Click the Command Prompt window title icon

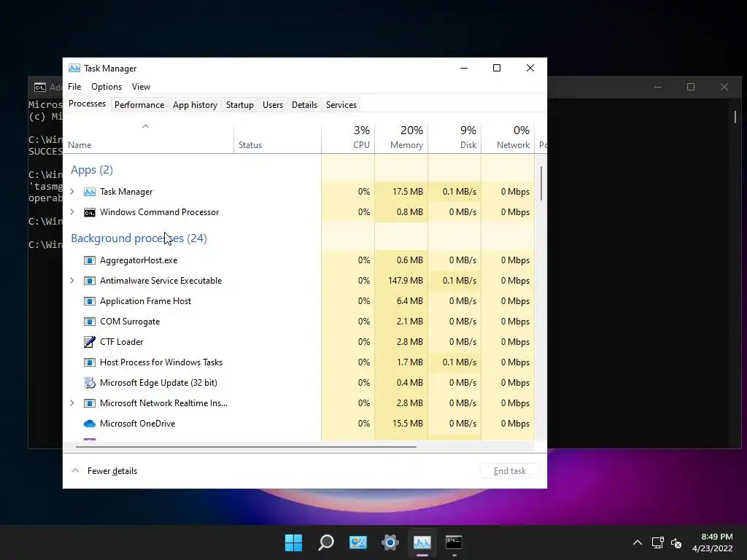40,87
